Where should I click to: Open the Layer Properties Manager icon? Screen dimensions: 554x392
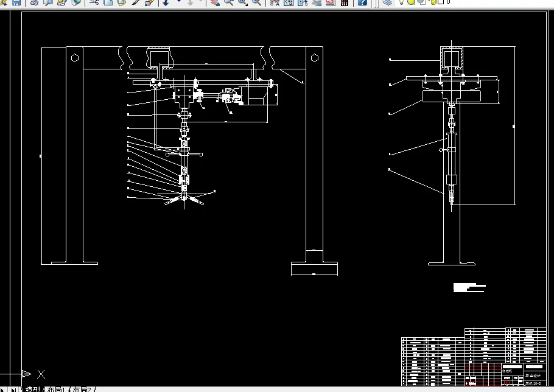point(388,2)
